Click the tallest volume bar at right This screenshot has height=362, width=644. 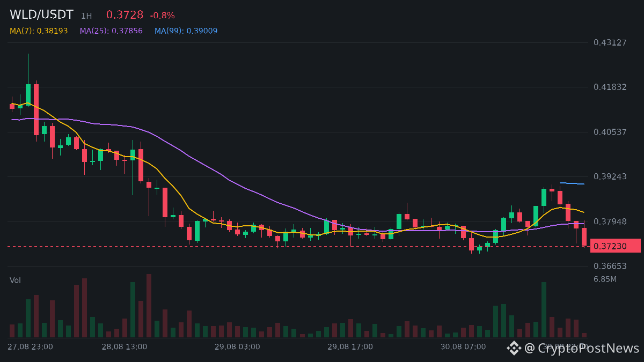pos(544,309)
